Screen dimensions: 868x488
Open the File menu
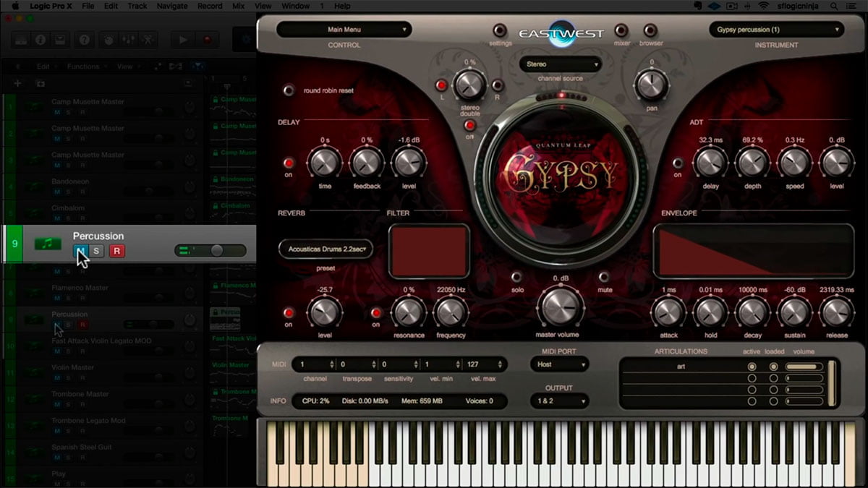point(88,6)
